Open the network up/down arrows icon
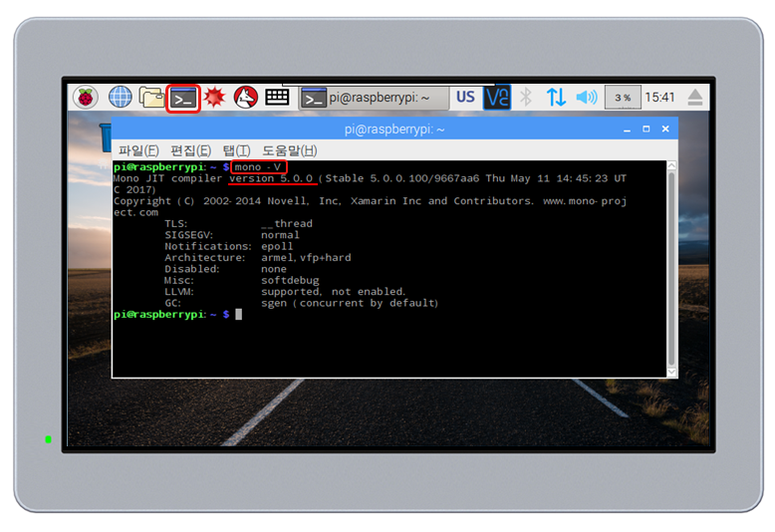The width and height of the screenshot is (775, 532). coord(556,97)
